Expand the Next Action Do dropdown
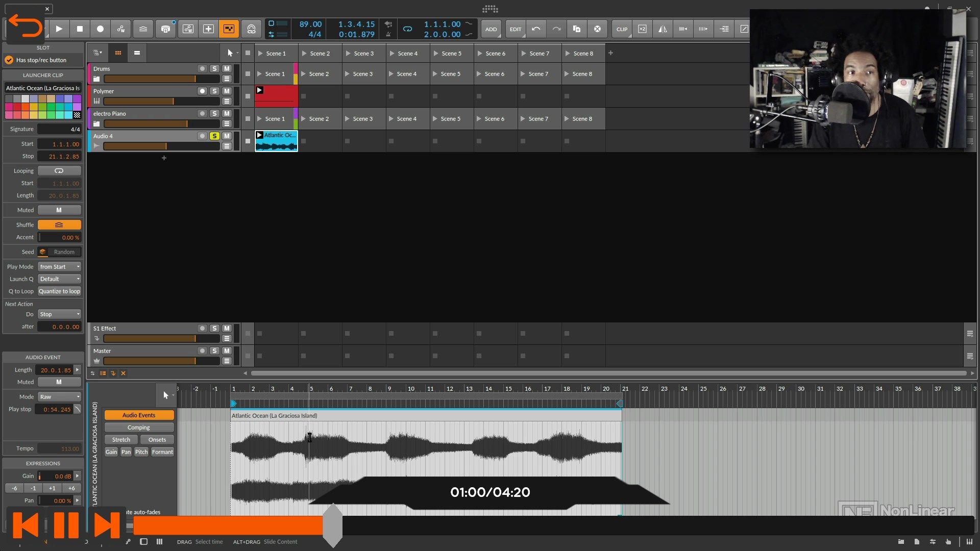Viewport: 980px width, 551px height. click(x=59, y=314)
